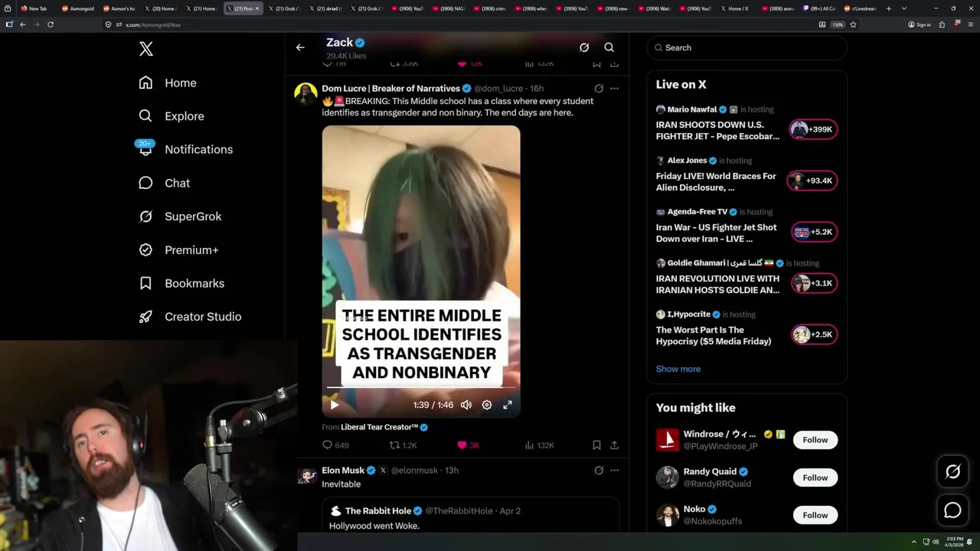Open floating Grok button
This screenshot has width=980, height=551.
[953, 472]
